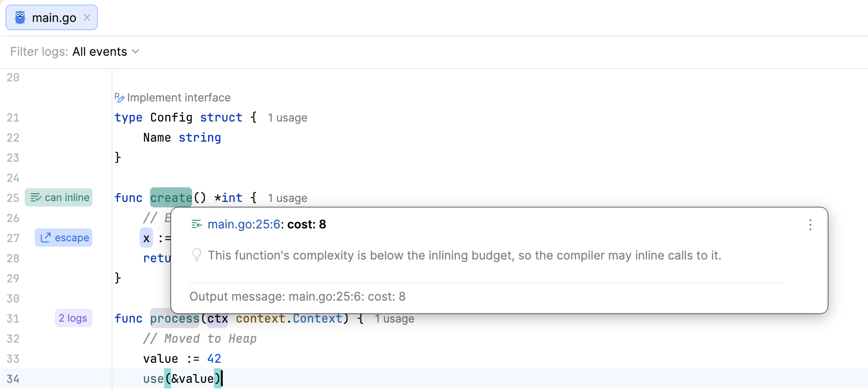Click the 1 usage hint next to create function
The height and width of the screenshot is (392, 868).
(x=287, y=198)
